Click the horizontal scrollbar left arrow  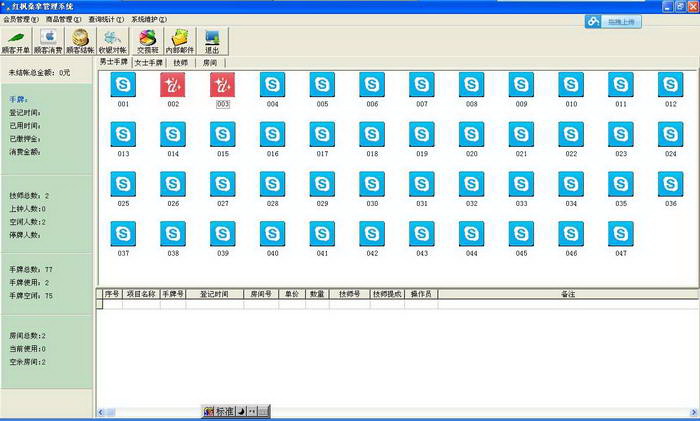tap(100, 413)
